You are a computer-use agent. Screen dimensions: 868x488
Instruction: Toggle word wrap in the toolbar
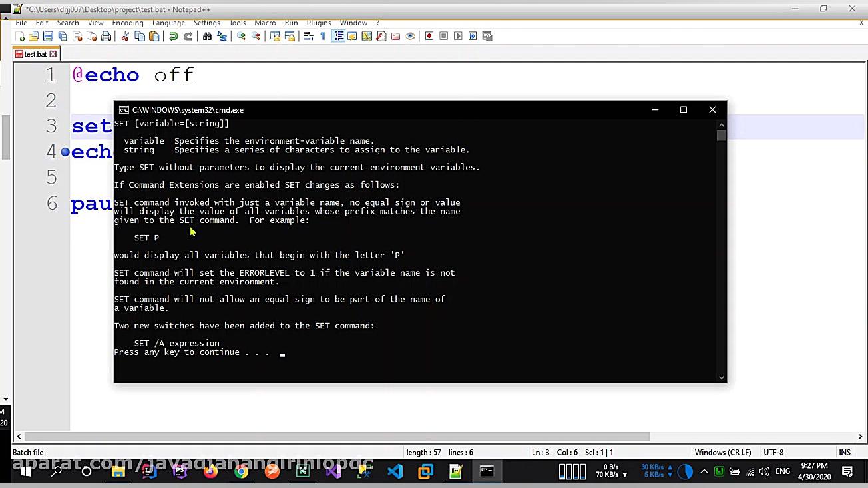[x=309, y=36]
